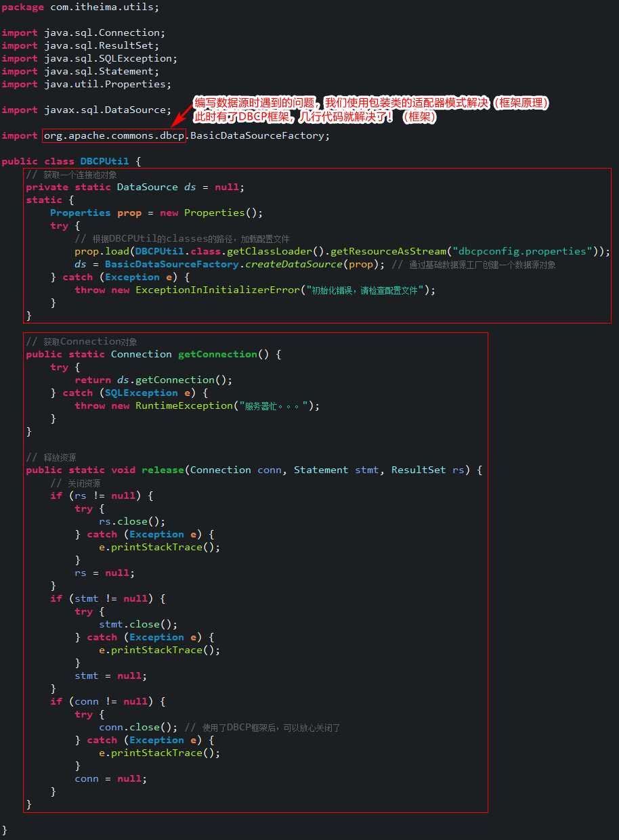
Task: Click the 'if (conn != null) {' line
Action: (108, 701)
